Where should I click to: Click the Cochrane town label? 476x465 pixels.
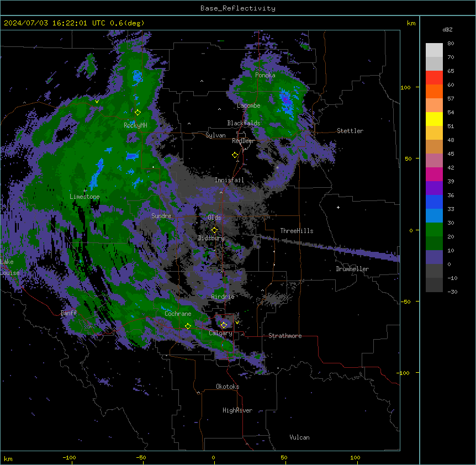(178, 314)
